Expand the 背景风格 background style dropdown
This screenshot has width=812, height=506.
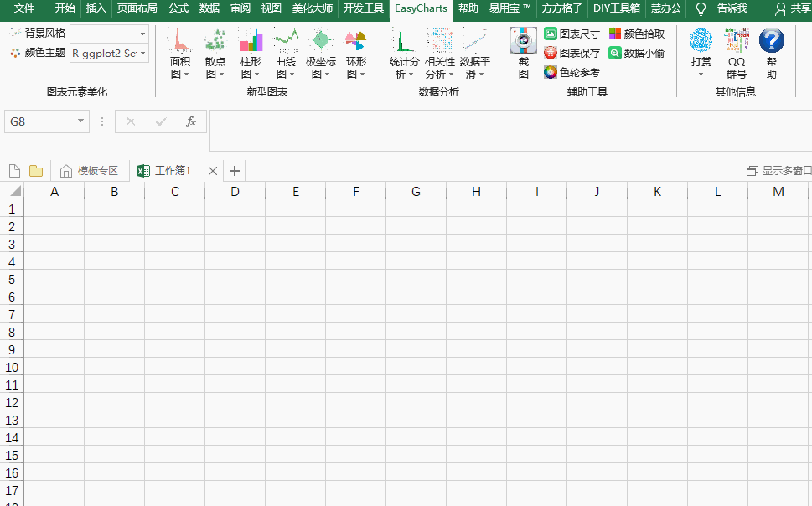pyautogui.click(x=109, y=34)
